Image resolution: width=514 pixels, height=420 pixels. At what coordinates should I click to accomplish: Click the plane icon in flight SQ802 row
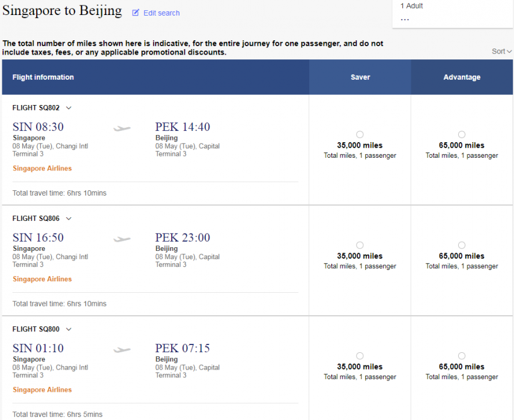122,128
